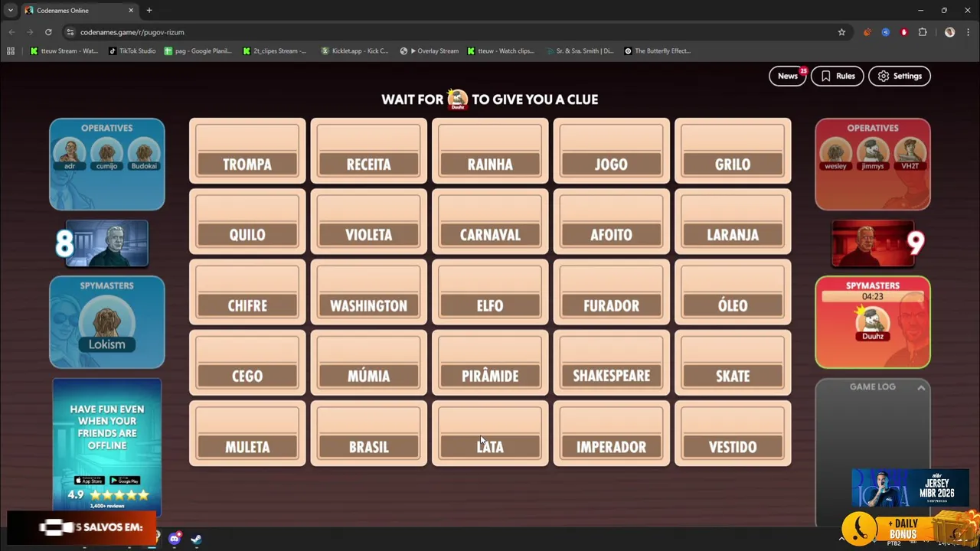Click the PIRÂMIDE card

point(490,362)
